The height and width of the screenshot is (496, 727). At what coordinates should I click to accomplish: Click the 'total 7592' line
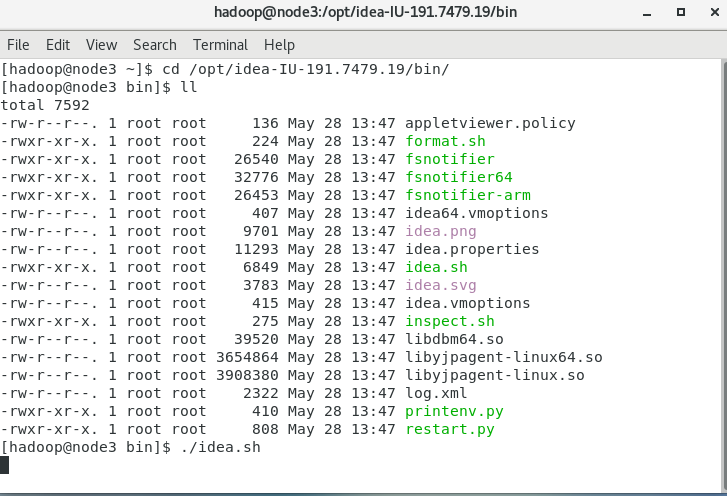pyautogui.click(x=45, y=105)
